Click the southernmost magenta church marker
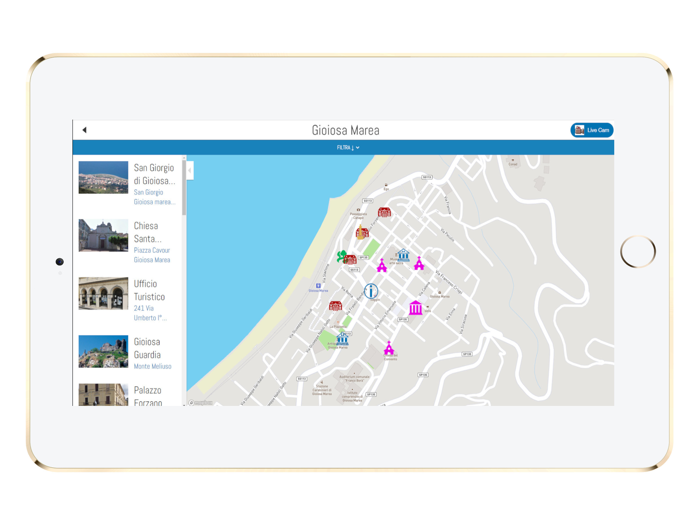This screenshot has height=525, width=700. pyautogui.click(x=389, y=347)
